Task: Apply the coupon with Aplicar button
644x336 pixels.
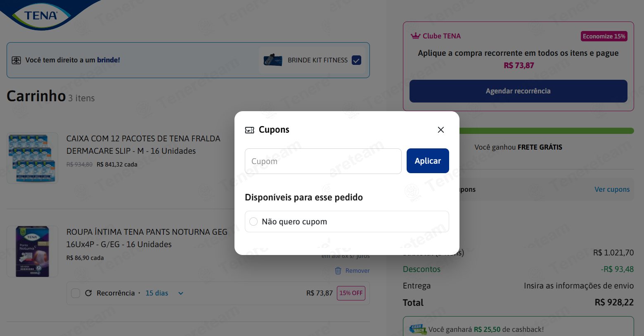Action: click(428, 161)
